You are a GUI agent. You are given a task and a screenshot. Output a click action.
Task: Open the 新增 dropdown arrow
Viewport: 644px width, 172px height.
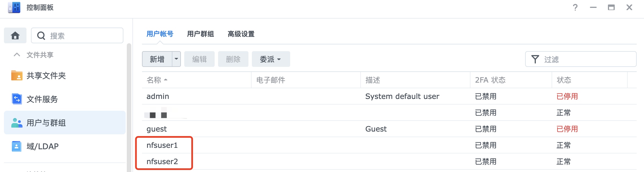(x=176, y=59)
